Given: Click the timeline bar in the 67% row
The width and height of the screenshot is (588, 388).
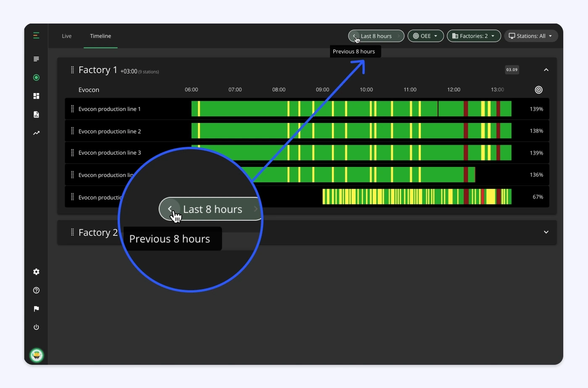Looking at the screenshot, I should click(417, 197).
